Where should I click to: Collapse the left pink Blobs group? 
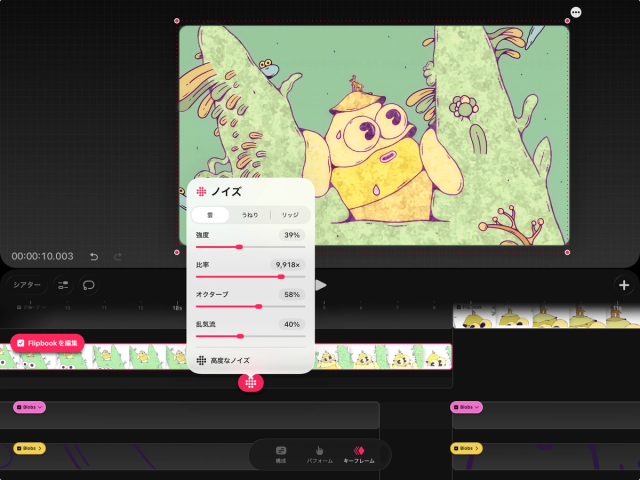coord(29,407)
